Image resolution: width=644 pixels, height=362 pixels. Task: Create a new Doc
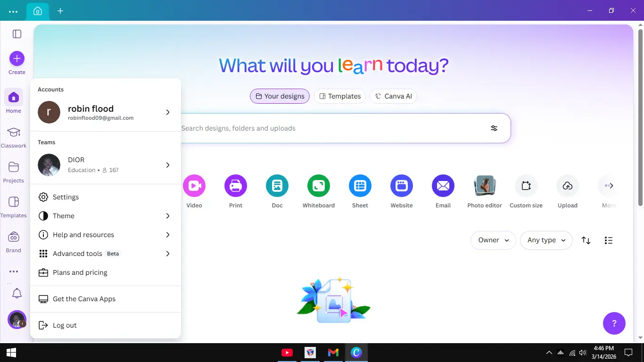[x=277, y=186]
